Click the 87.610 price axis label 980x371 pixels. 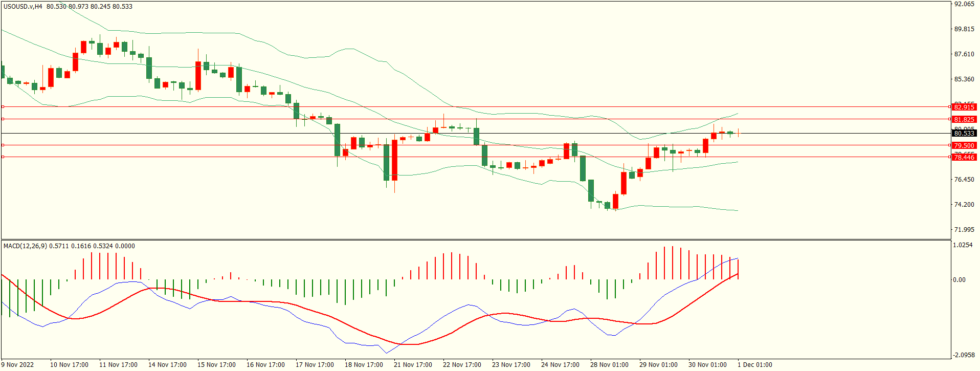click(964, 54)
